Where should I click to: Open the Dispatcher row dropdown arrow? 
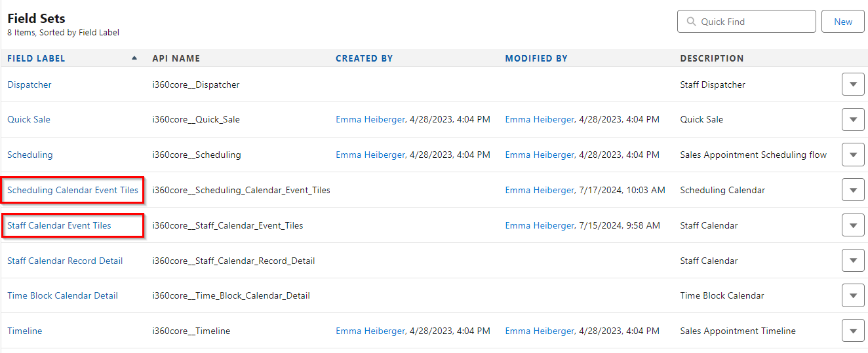coord(853,84)
